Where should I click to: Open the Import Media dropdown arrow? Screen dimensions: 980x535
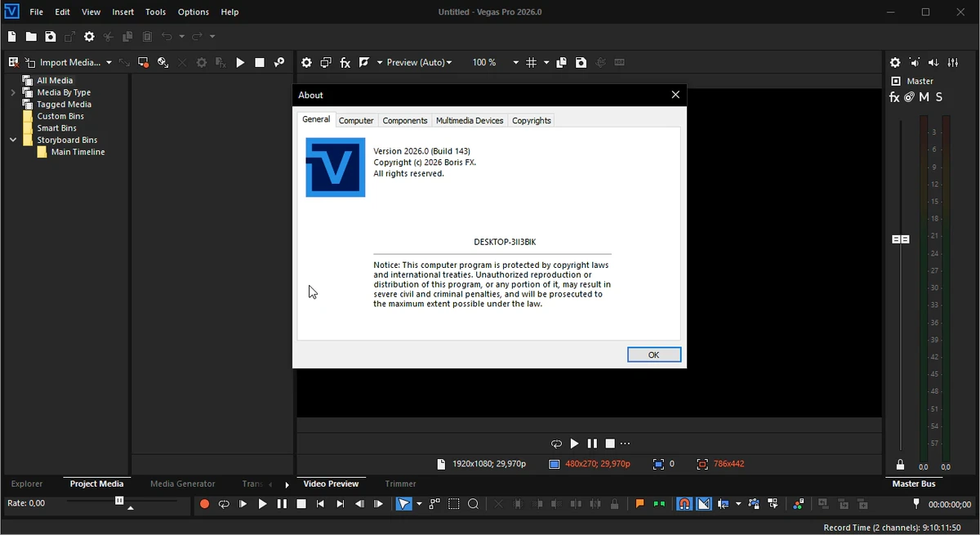tap(109, 63)
